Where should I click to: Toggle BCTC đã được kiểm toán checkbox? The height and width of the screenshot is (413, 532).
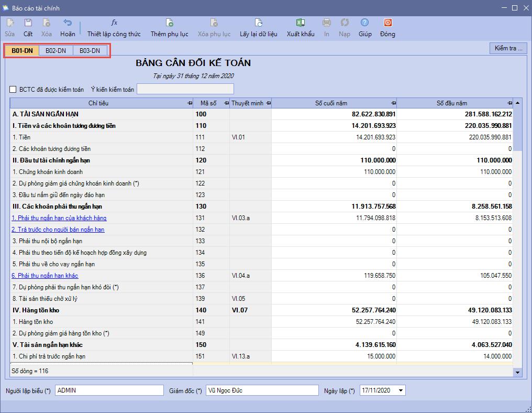pyautogui.click(x=13, y=90)
